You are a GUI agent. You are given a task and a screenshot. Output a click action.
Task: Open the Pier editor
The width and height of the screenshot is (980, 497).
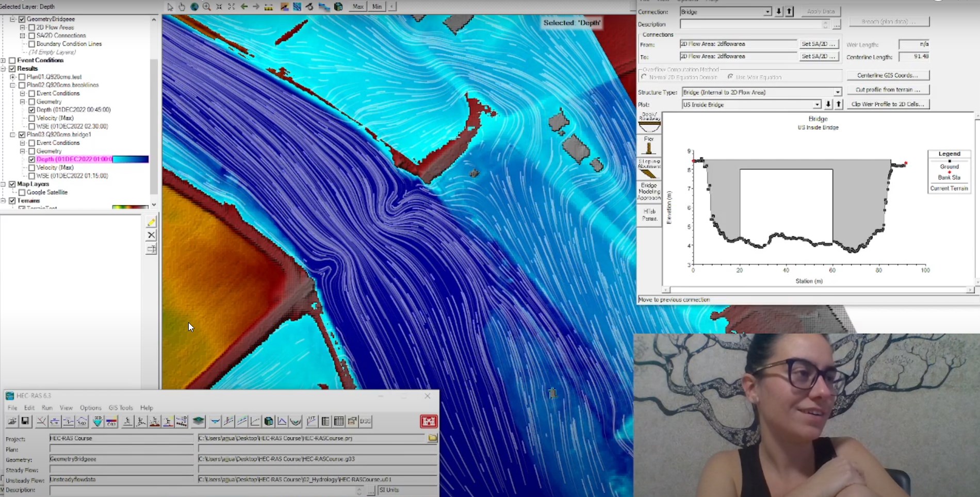[649, 145]
